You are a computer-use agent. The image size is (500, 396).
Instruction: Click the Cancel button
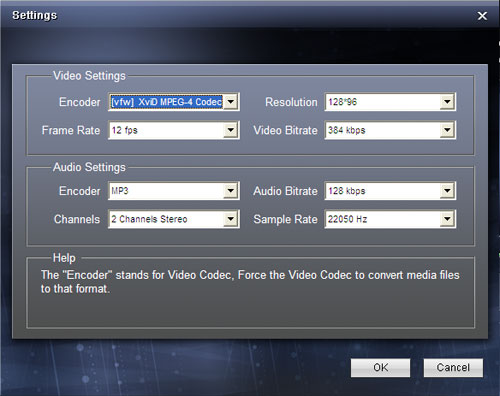point(453,368)
